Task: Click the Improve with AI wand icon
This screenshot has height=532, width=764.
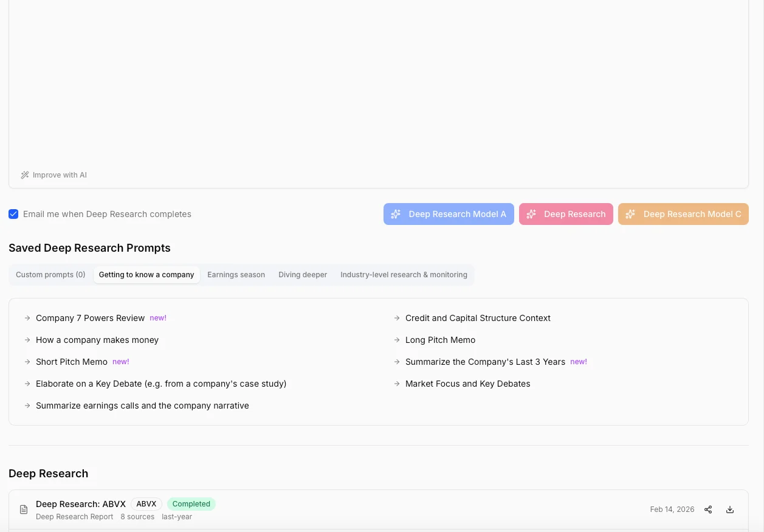Action: click(25, 174)
